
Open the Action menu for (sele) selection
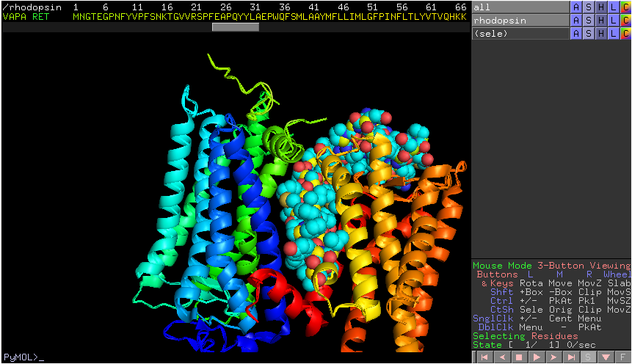tap(576, 34)
